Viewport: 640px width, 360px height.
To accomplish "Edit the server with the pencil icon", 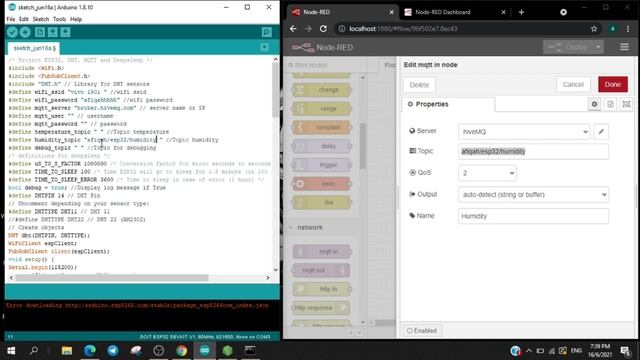I will click(x=601, y=132).
